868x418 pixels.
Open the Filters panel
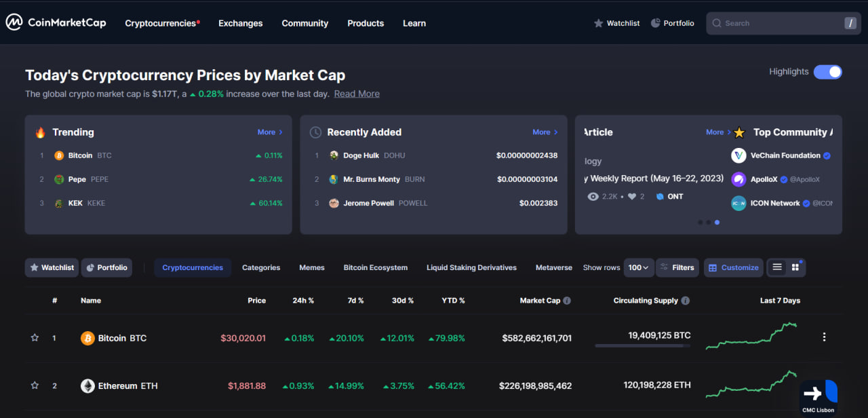pos(677,267)
